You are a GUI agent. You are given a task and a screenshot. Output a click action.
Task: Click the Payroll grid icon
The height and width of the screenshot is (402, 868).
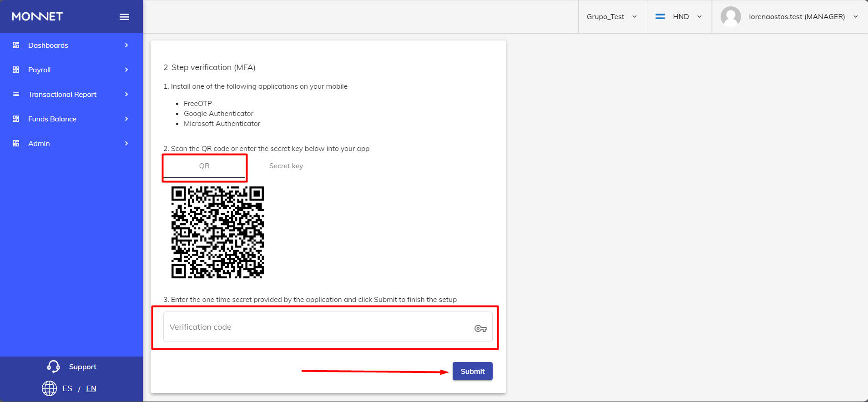(x=16, y=70)
